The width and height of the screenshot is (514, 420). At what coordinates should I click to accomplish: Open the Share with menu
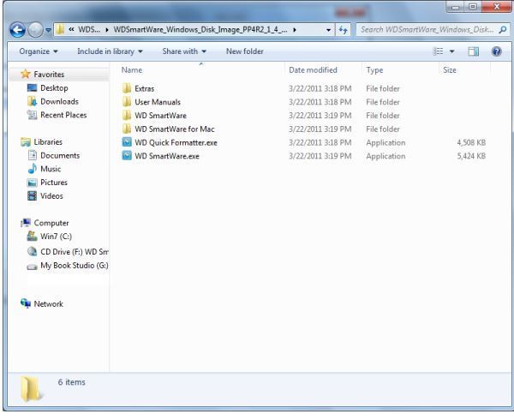pos(184,51)
